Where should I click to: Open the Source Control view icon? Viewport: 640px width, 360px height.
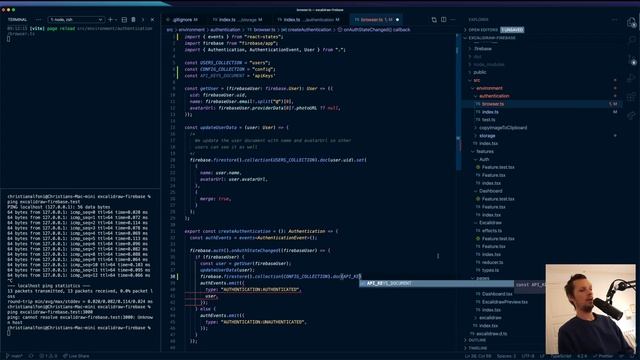[632, 60]
